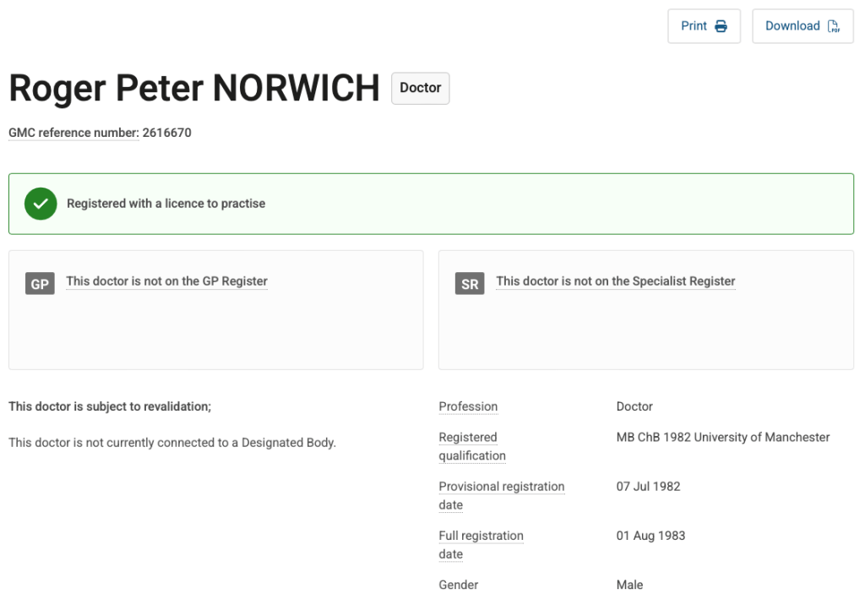
Task: Click the printer icon in Print button
Action: point(721,26)
